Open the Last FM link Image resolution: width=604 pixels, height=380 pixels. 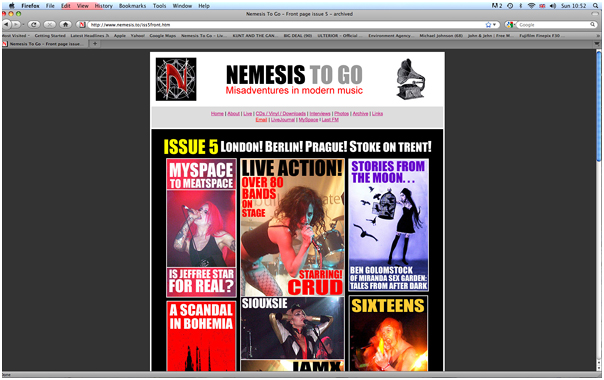330,120
